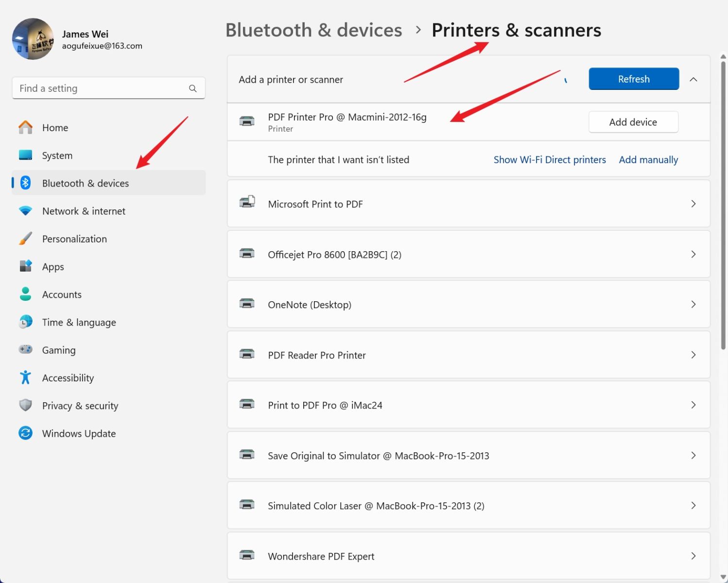728x583 pixels.
Task: Click Print to PDF Pro @ iMac24 icon
Action: pyautogui.click(x=247, y=404)
